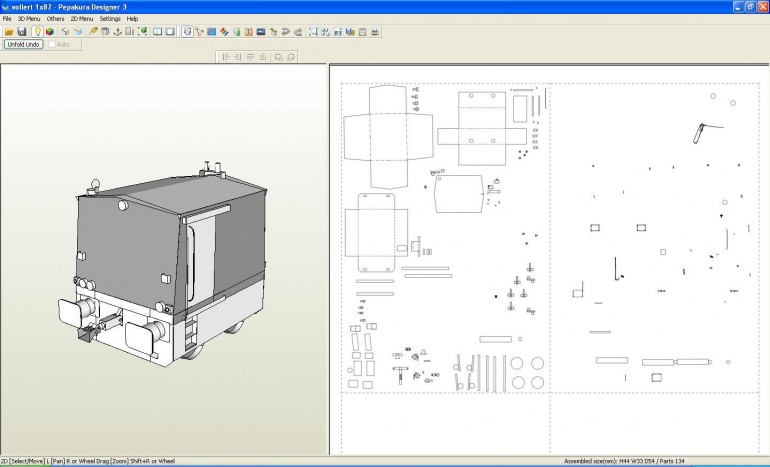Click the gray panels icon beside anchor
The height and width of the screenshot is (467, 770).
tap(130, 32)
